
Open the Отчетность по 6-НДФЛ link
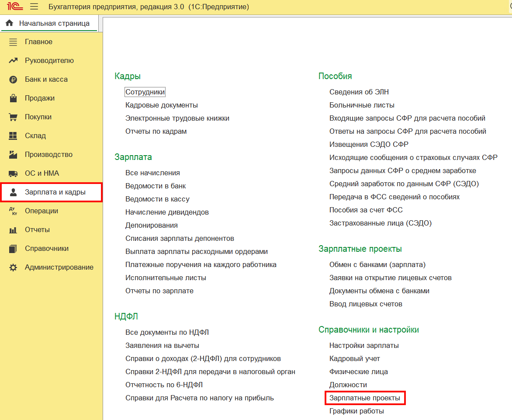(x=164, y=385)
